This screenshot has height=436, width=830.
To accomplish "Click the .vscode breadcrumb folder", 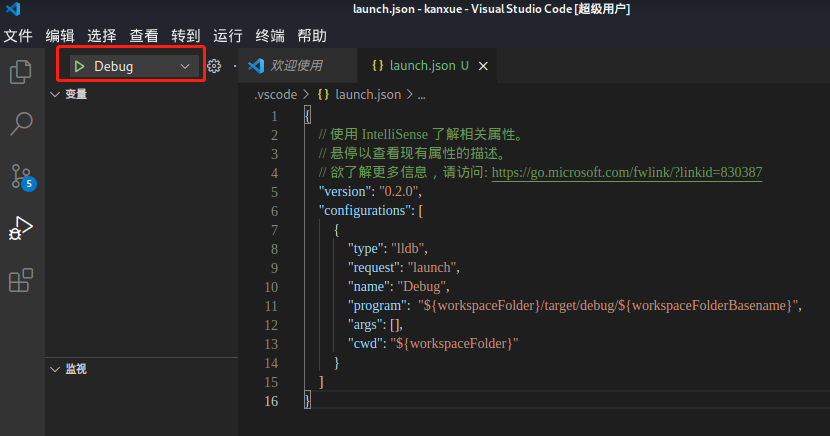I will pyautogui.click(x=274, y=95).
